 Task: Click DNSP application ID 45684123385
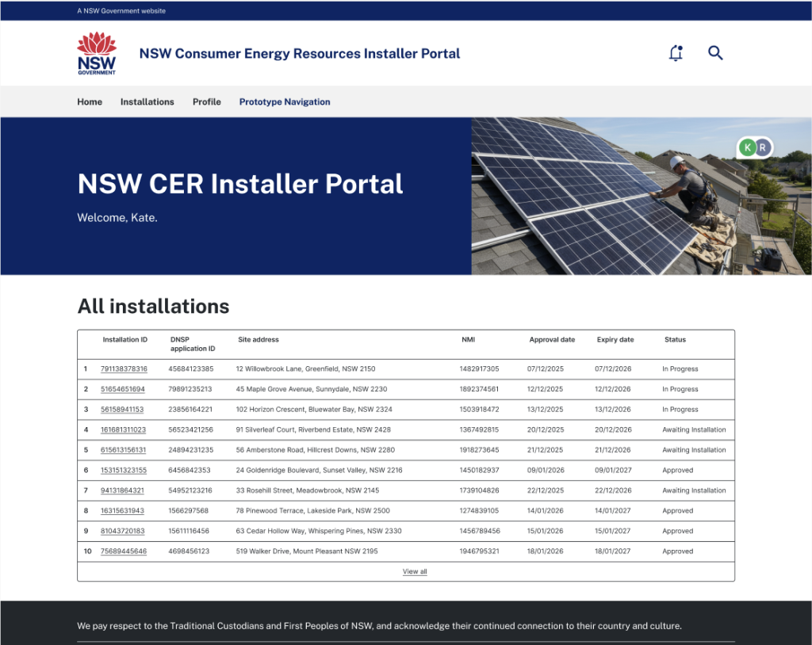pos(190,369)
